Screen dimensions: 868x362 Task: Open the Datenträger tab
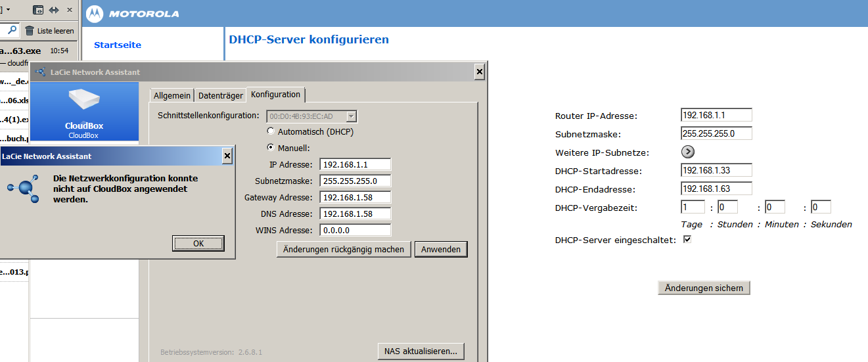(220, 95)
